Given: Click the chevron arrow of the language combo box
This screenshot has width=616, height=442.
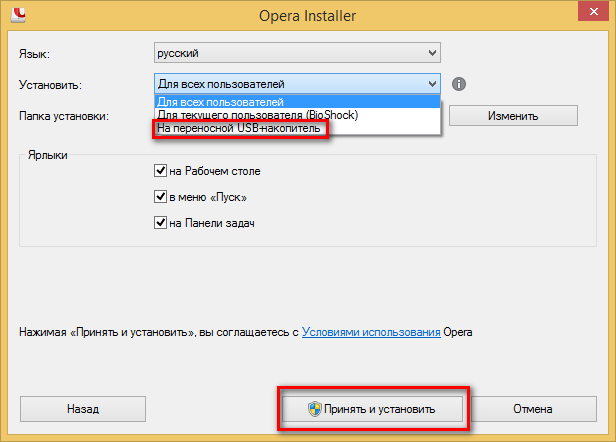Looking at the screenshot, I should pos(431,52).
